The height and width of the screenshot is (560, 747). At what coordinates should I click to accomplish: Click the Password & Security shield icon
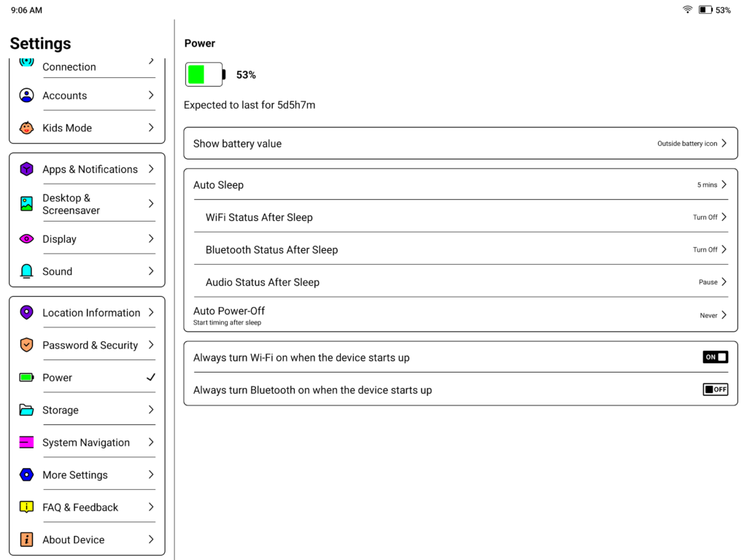pyautogui.click(x=26, y=345)
